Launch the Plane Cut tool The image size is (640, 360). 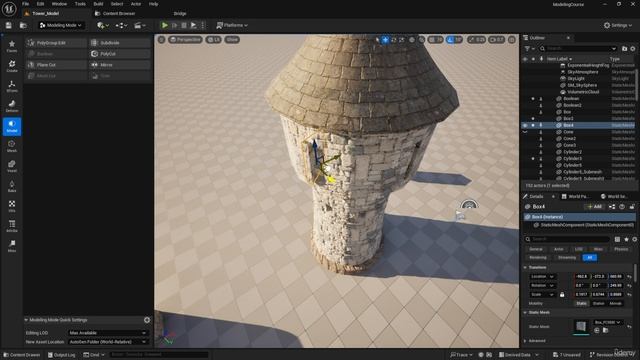56,65
